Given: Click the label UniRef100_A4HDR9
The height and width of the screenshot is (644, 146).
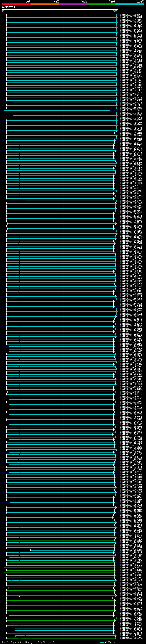Looking at the screenshot, I should (131, 618).
